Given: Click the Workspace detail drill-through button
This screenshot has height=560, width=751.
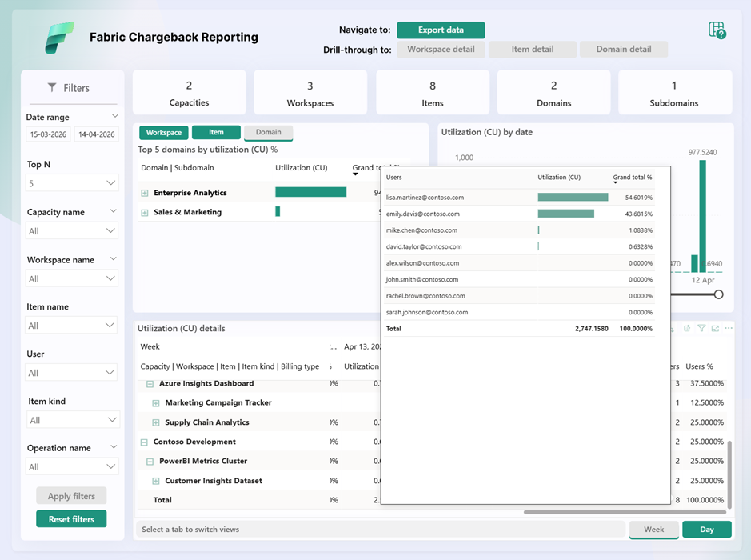Looking at the screenshot, I should [441, 49].
